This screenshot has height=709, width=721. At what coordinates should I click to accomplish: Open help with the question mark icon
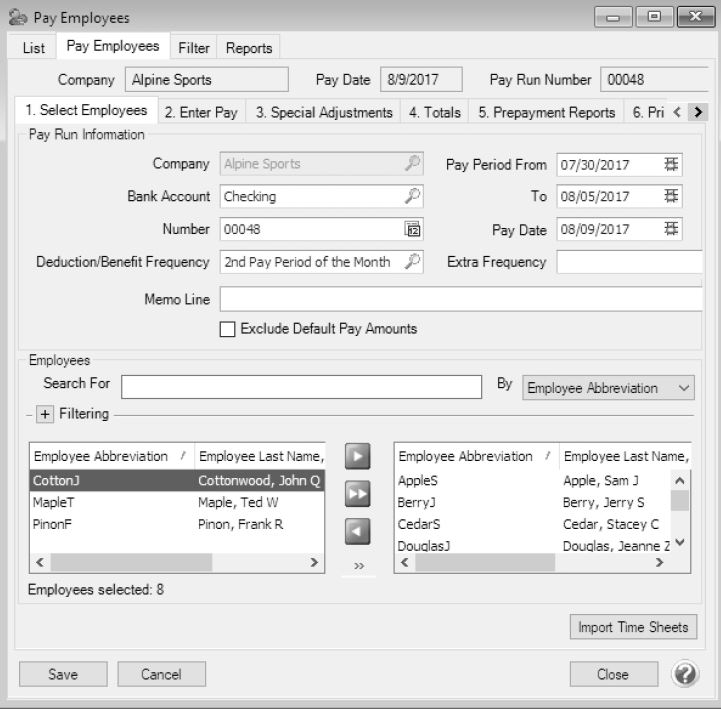[685, 674]
